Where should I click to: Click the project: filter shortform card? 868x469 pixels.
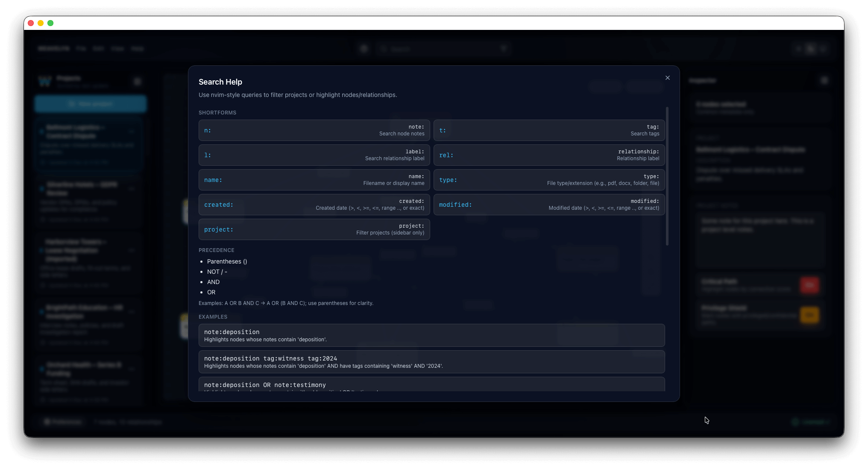click(314, 229)
